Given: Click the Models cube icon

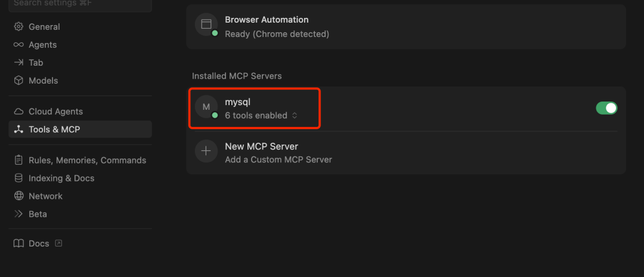Looking at the screenshot, I should tap(18, 81).
